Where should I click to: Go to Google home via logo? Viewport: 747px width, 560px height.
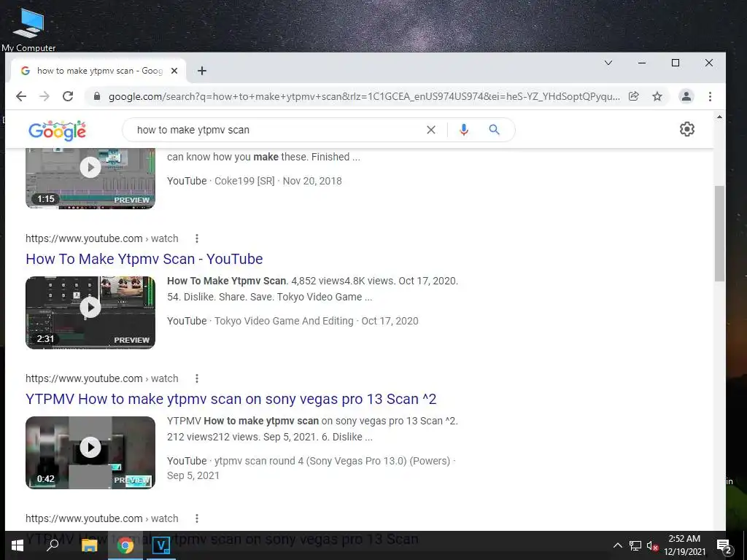click(57, 131)
